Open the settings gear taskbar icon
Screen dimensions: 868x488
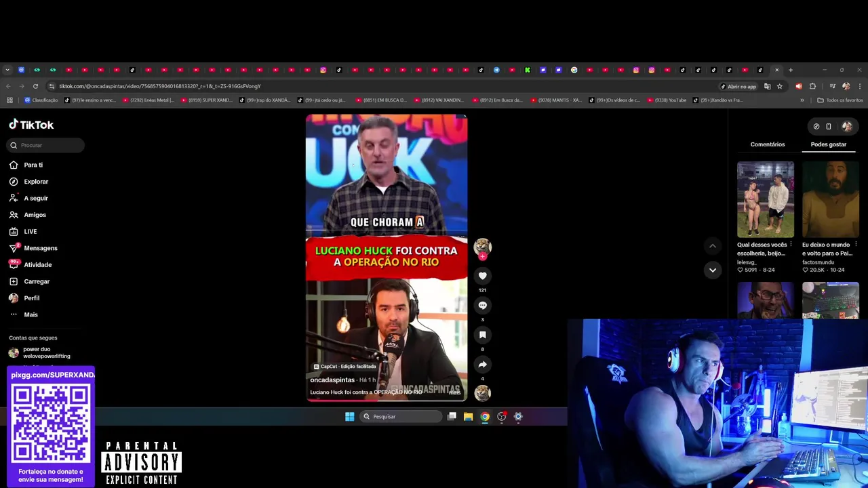[518, 416]
